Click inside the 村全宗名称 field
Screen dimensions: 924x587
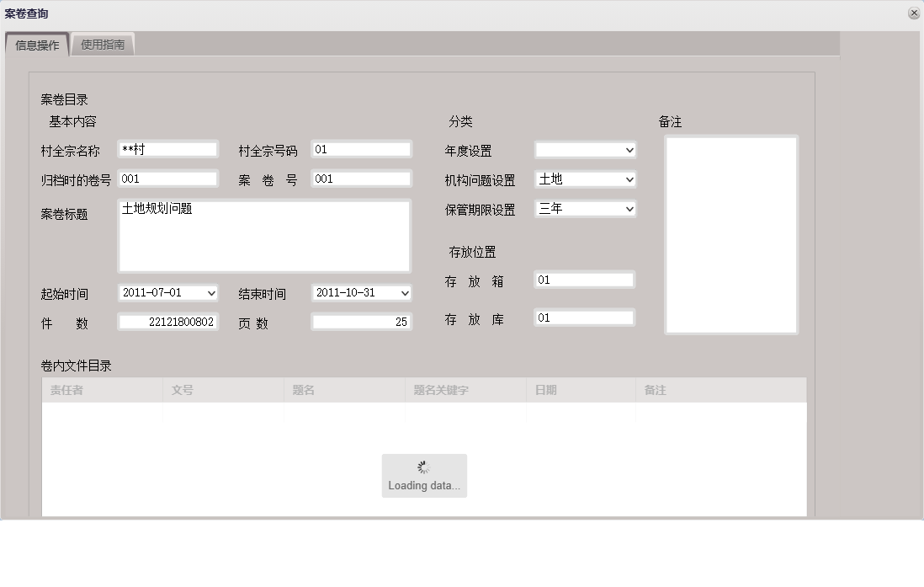[x=167, y=148]
